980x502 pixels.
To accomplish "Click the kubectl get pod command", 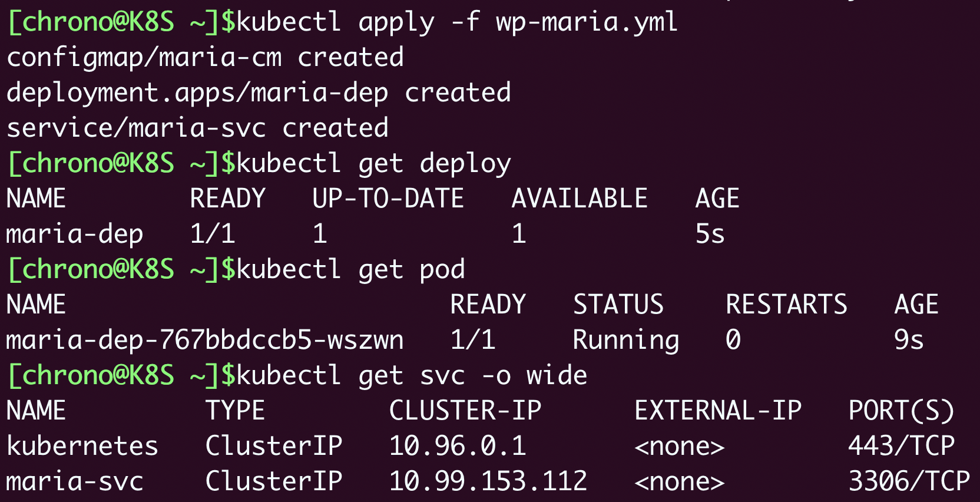I will click(350, 270).
